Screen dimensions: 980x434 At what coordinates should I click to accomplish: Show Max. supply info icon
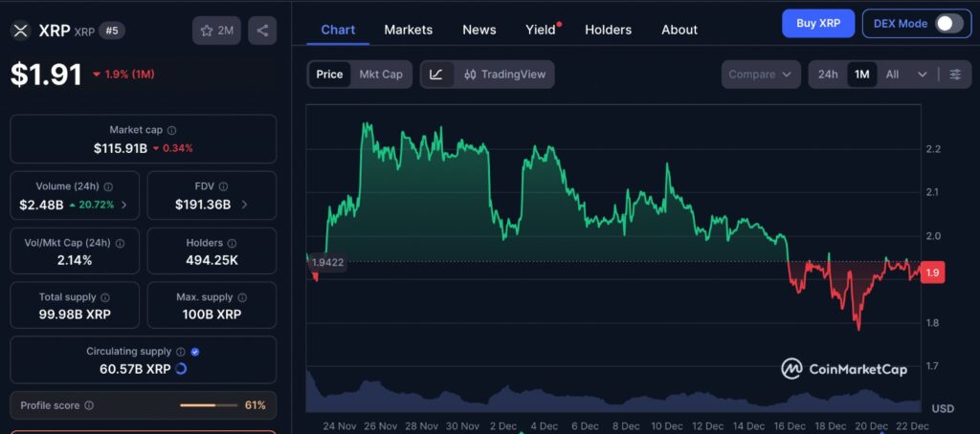(x=242, y=298)
